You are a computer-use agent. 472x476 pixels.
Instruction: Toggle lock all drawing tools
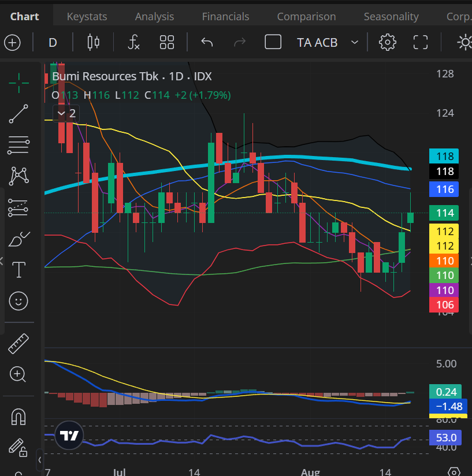click(18, 448)
